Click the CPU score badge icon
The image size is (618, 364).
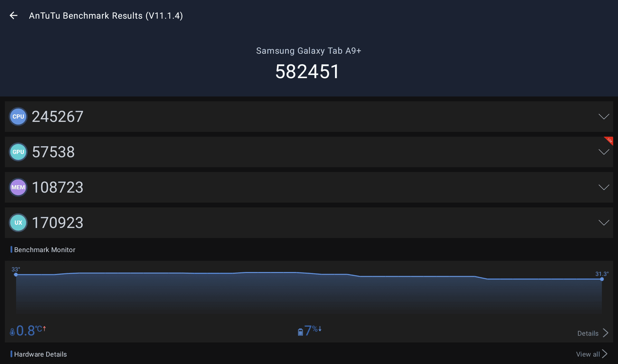[x=18, y=116]
